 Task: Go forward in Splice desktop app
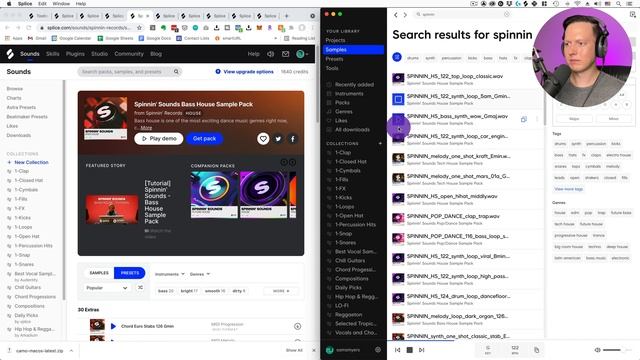[x=405, y=15]
